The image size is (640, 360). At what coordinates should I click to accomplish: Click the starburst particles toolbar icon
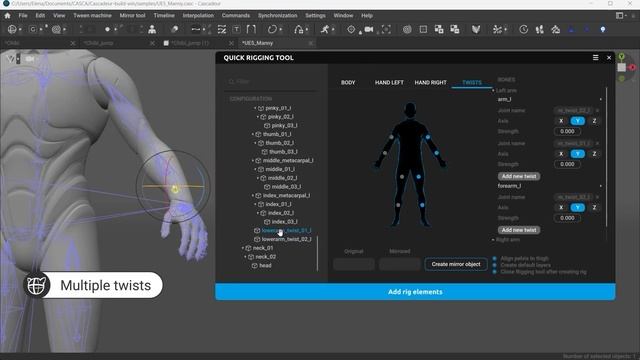[497, 29]
